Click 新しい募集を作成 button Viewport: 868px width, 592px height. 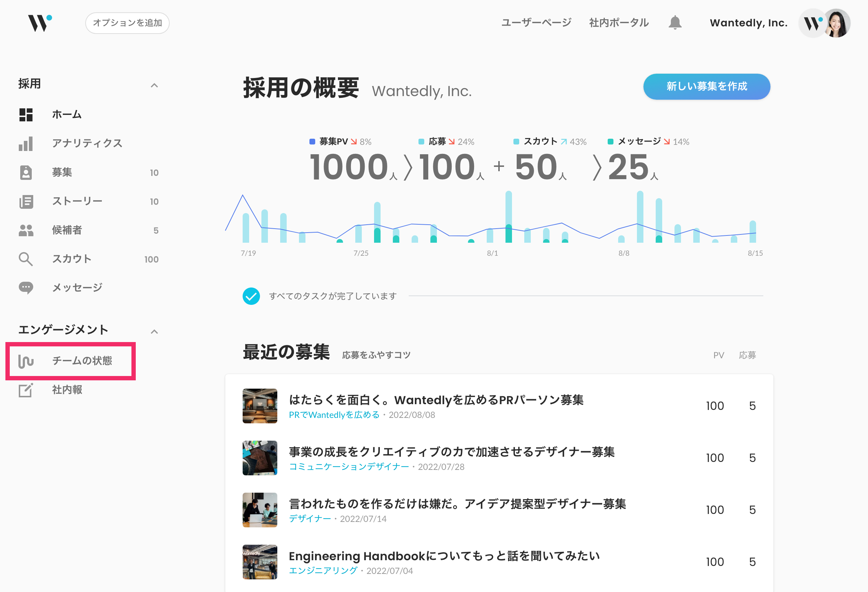[707, 86]
